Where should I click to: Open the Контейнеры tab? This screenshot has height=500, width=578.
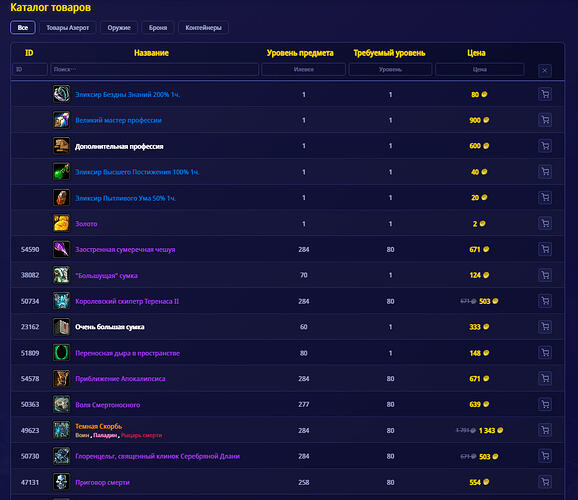pos(203,28)
